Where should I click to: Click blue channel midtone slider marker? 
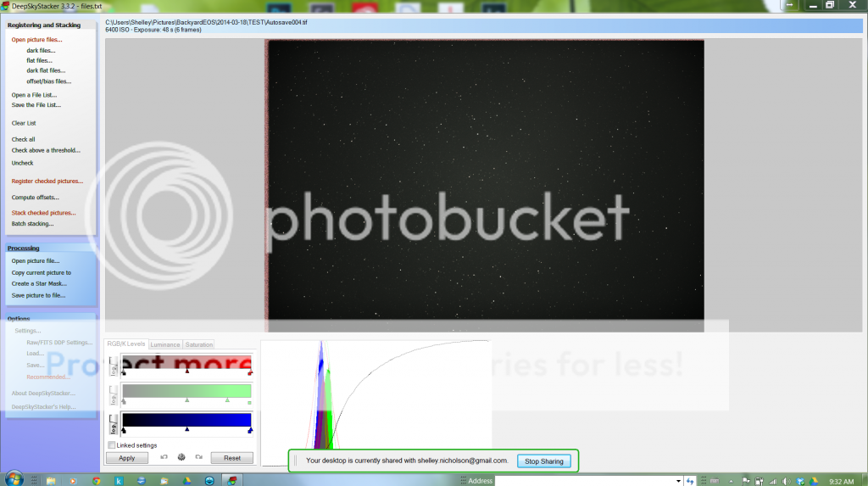coord(187,429)
